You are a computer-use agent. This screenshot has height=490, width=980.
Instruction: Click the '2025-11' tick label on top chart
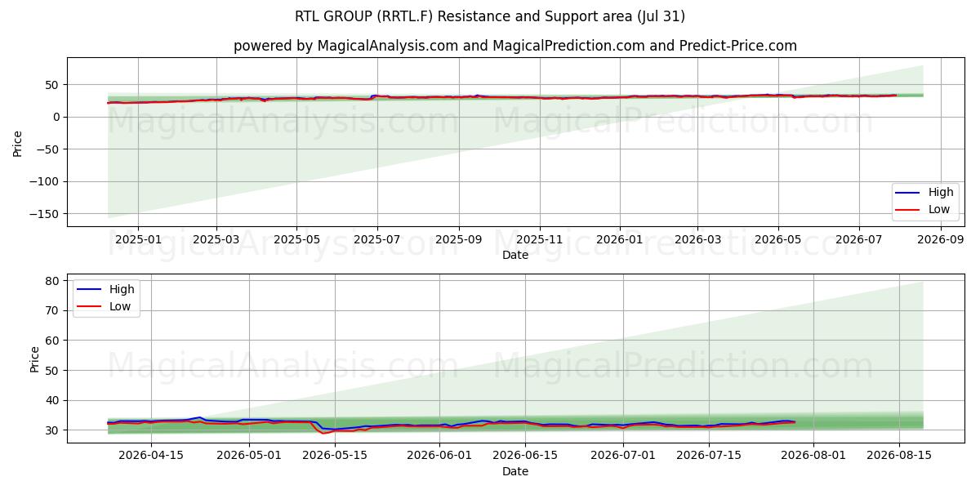click(x=539, y=238)
